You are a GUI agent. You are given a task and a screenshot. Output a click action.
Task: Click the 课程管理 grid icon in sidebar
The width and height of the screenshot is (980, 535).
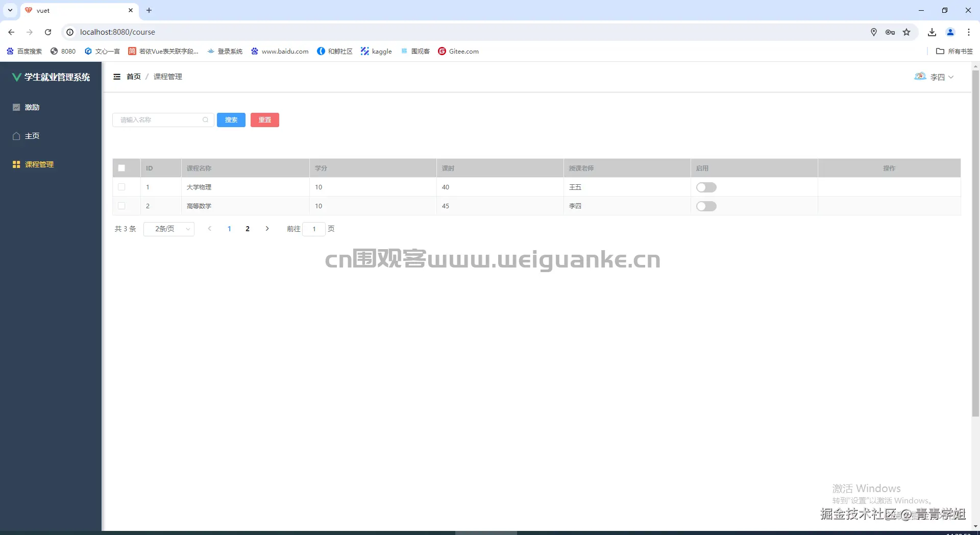pyautogui.click(x=16, y=164)
